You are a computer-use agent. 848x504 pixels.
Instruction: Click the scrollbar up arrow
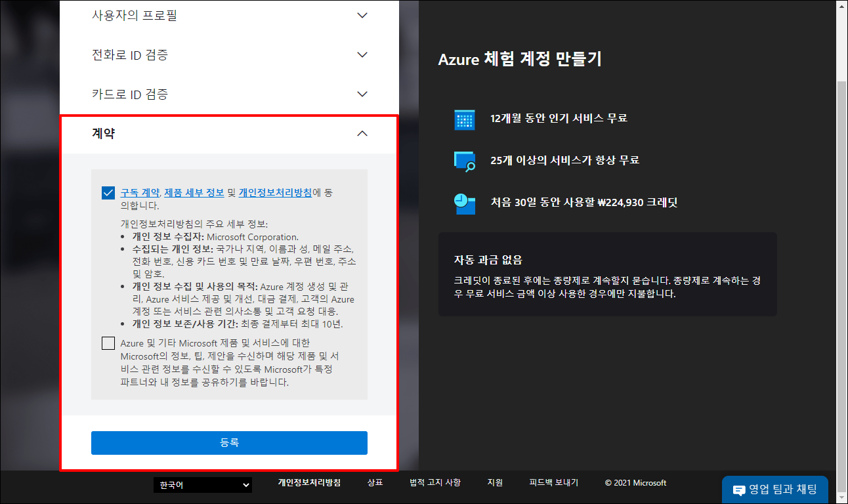[x=842, y=5]
